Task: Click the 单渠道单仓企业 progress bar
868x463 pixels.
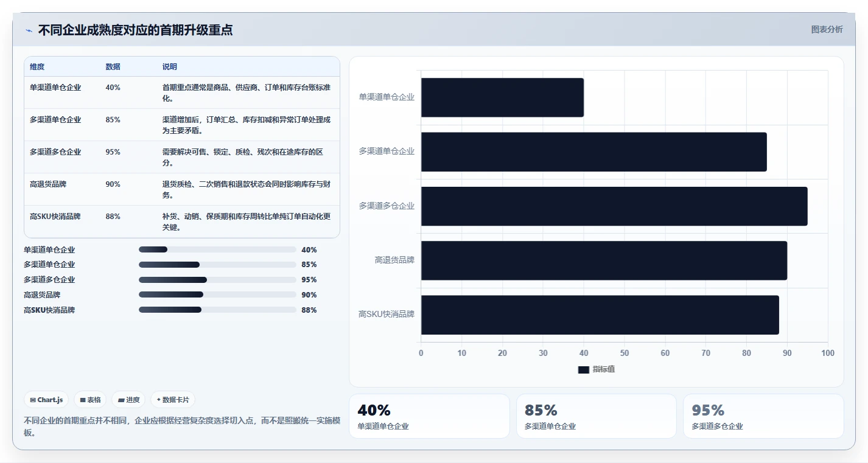Action: pyautogui.click(x=217, y=249)
